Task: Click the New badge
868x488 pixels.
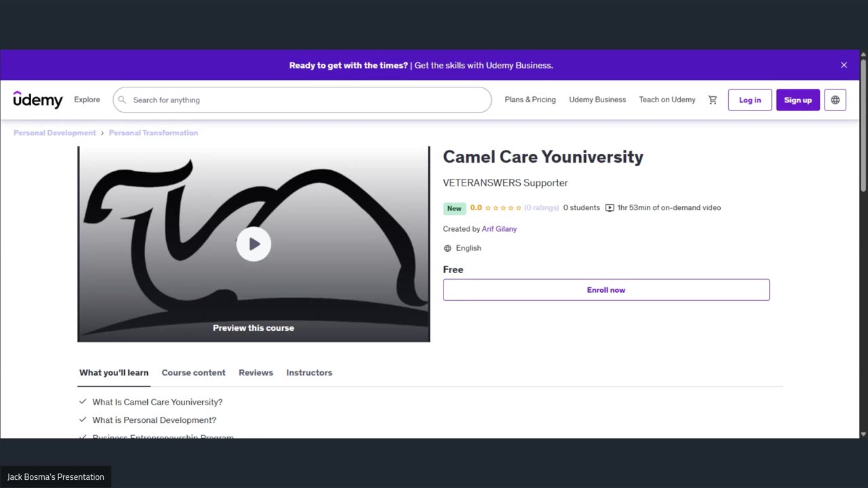Action: tap(454, 208)
